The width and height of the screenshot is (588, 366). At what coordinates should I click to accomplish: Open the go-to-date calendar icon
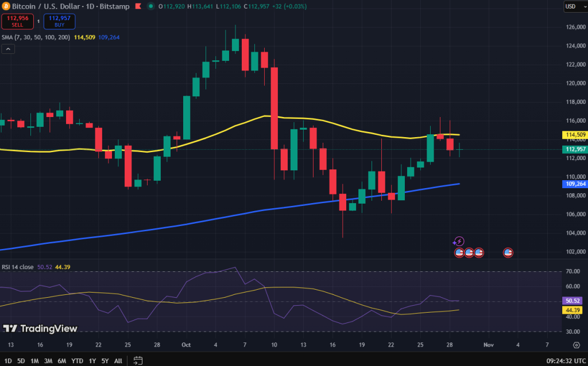point(137,360)
